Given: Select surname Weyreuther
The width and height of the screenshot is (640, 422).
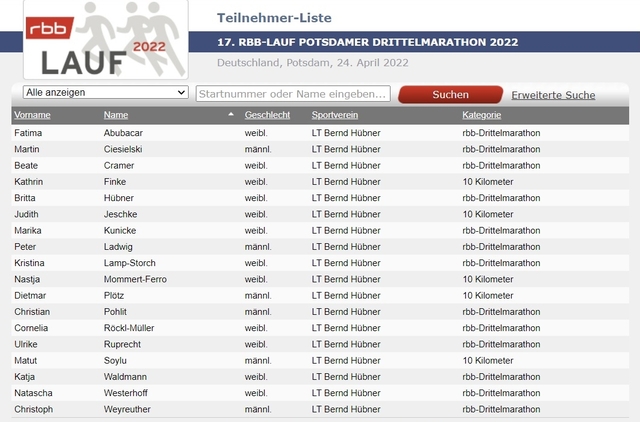Looking at the screenshot, I should (x=127, y=409).
